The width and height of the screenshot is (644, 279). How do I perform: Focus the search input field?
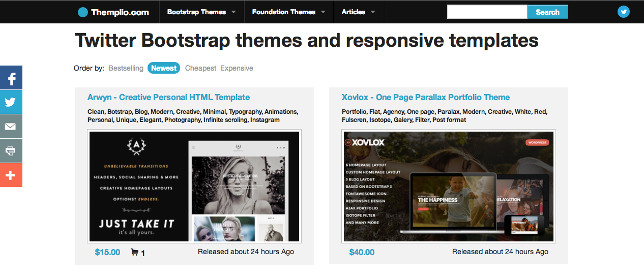click(x=487, y=12)
